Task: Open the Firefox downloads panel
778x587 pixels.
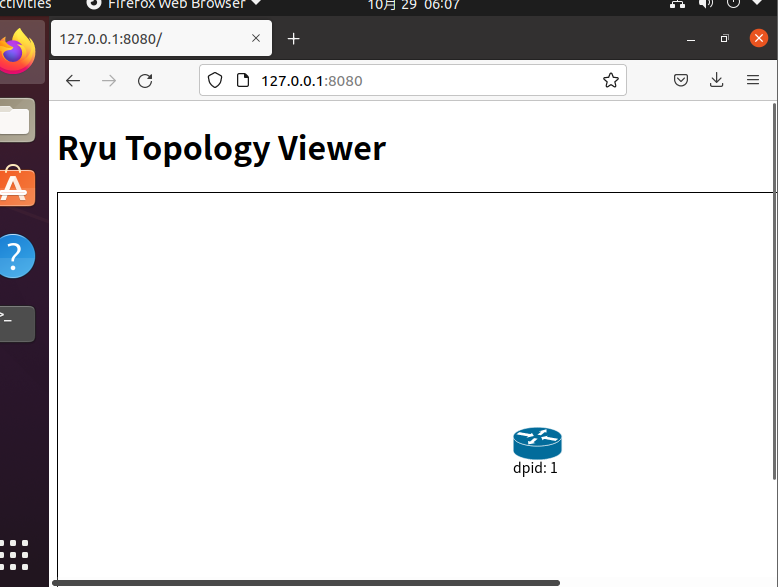Action: [x=716, y=80]
